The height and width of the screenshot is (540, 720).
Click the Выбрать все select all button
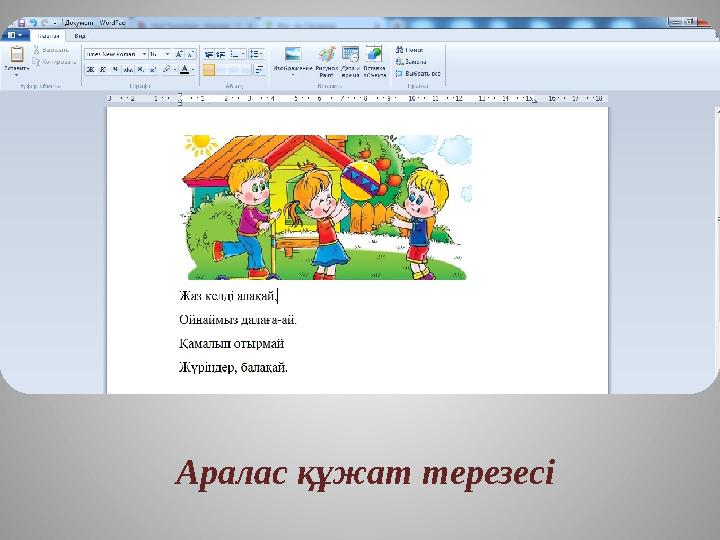point(418,73)
